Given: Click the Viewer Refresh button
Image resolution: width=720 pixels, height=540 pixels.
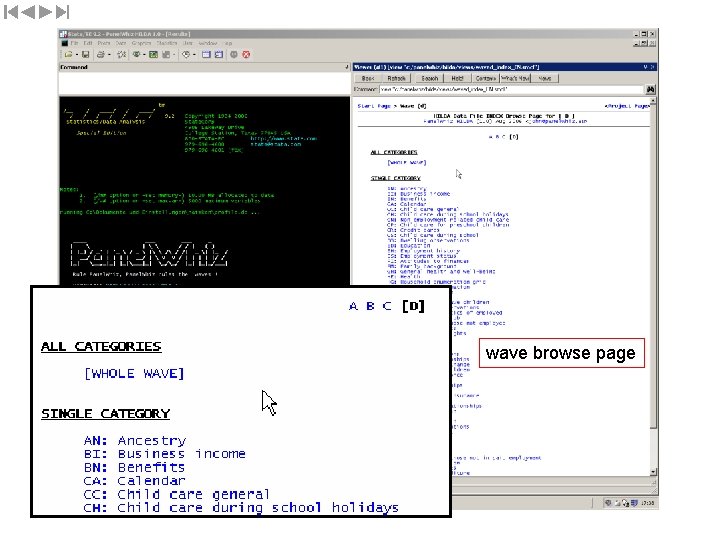Looking at the screenshot, I should point(396,79).
